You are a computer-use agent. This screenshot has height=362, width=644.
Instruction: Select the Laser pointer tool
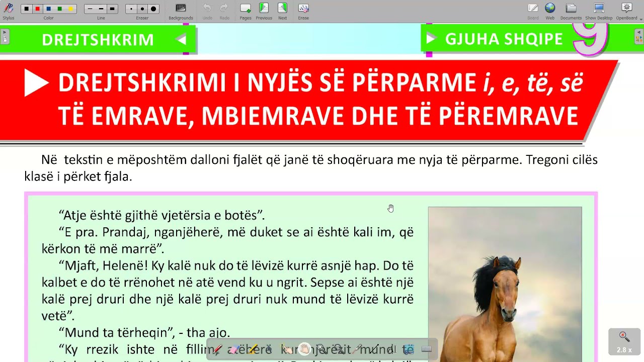click(x=357, y=349)
